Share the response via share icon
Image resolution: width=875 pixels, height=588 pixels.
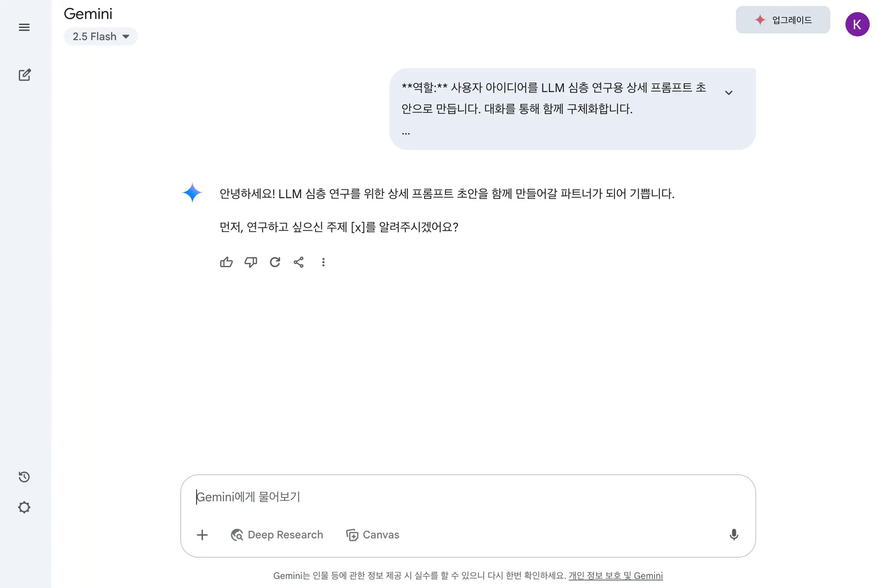[299, 262]
